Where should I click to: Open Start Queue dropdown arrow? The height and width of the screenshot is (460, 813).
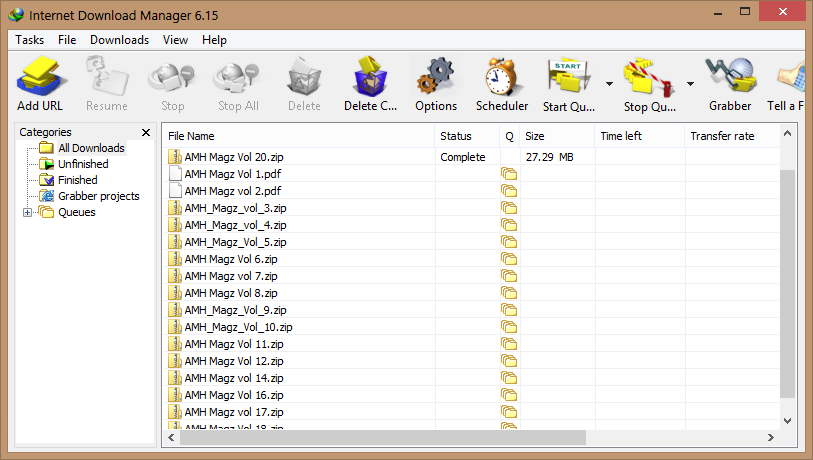pyautogui.click(x=609, y=83)
